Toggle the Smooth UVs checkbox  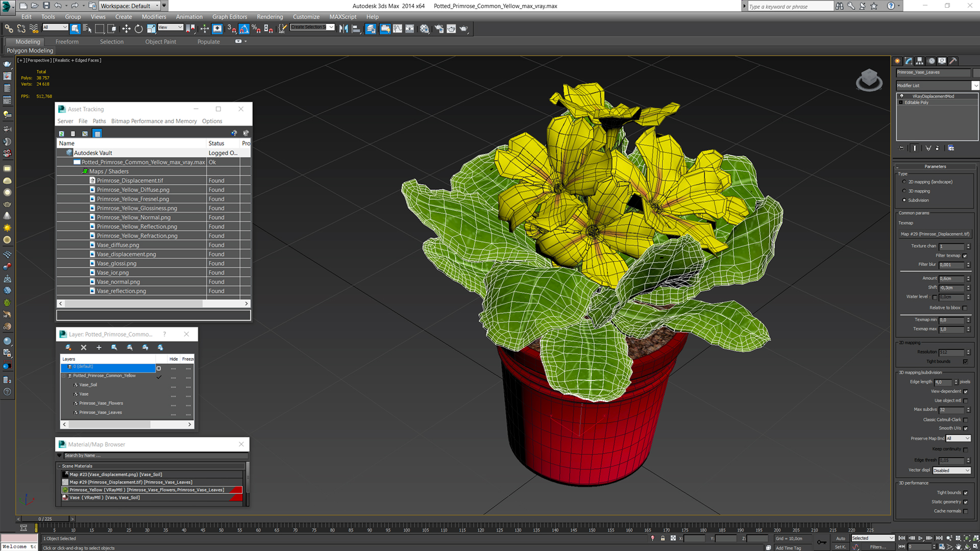pos(965,429)
